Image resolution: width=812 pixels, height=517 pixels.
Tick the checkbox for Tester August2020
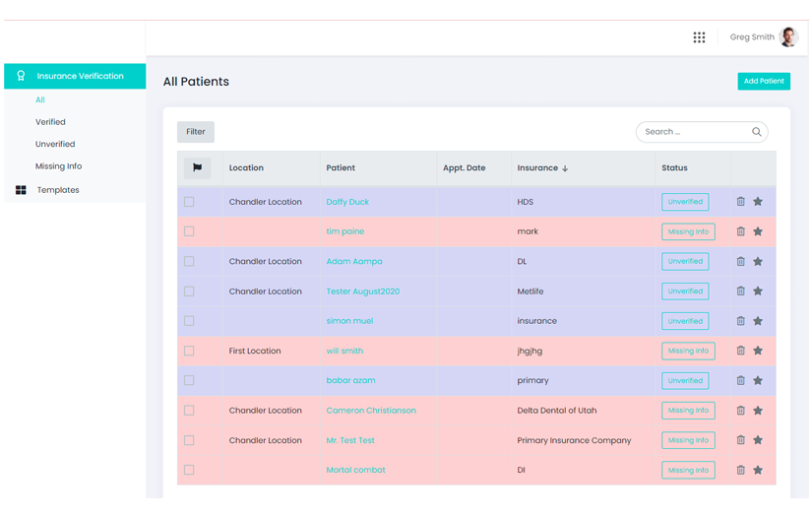(189, 291)
